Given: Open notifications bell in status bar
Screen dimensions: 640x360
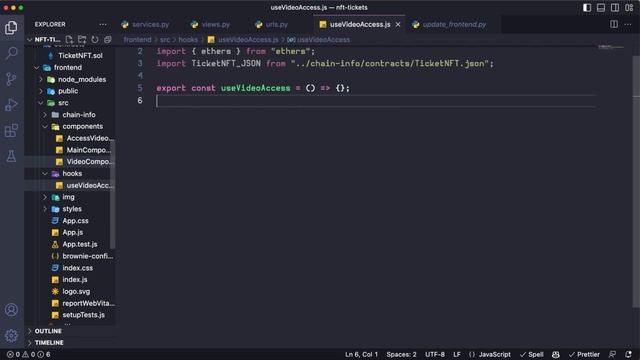Looking at the screenshot, I should (x=628, y=354).
